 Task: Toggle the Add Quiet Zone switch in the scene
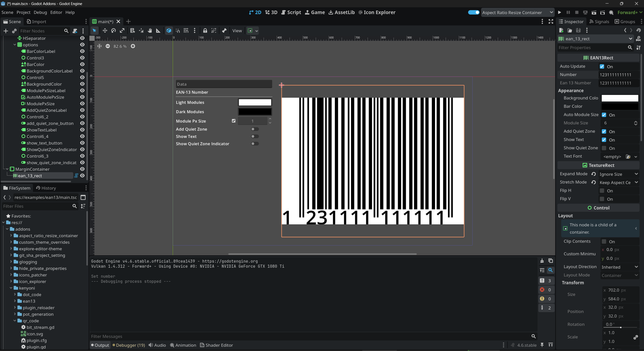(x=255, y=129)
